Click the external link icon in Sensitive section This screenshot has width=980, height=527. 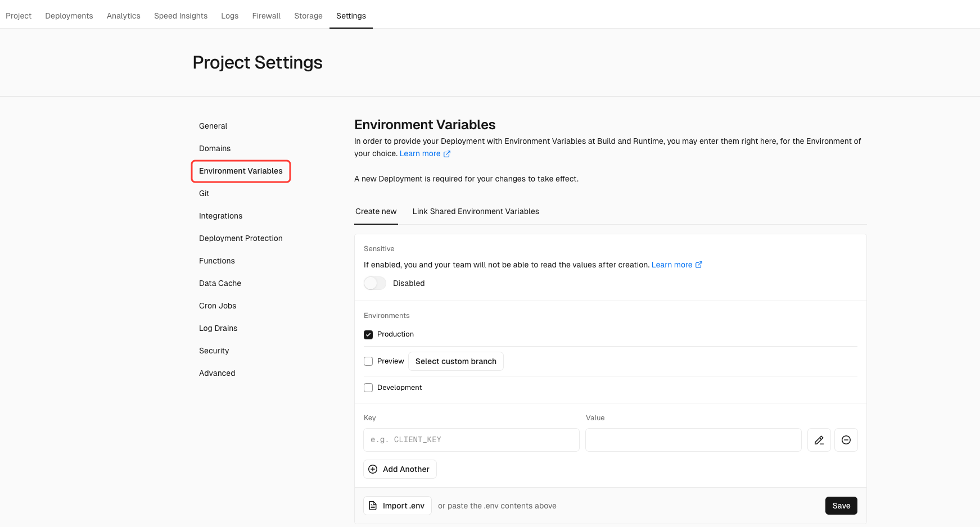[699, 265]
